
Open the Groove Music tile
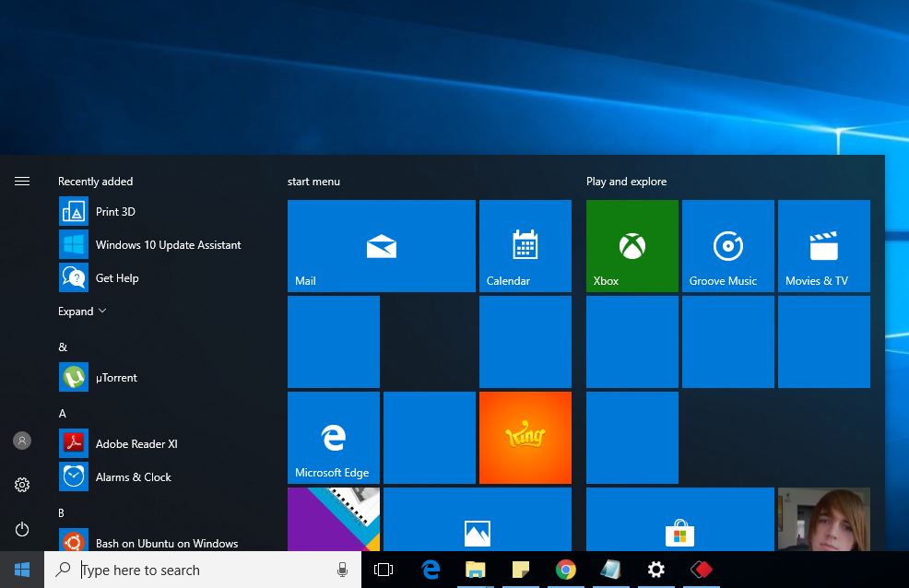(x=727, y=245)
